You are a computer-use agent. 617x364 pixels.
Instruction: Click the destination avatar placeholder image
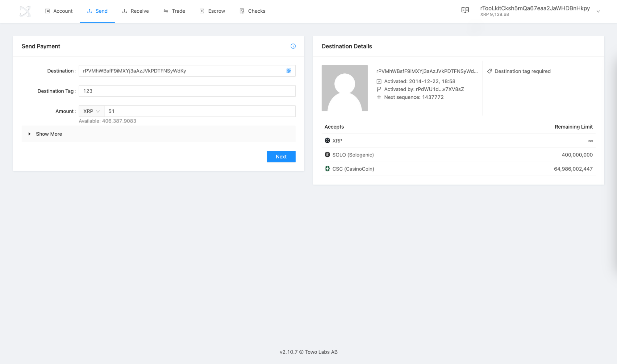point(345,88)
